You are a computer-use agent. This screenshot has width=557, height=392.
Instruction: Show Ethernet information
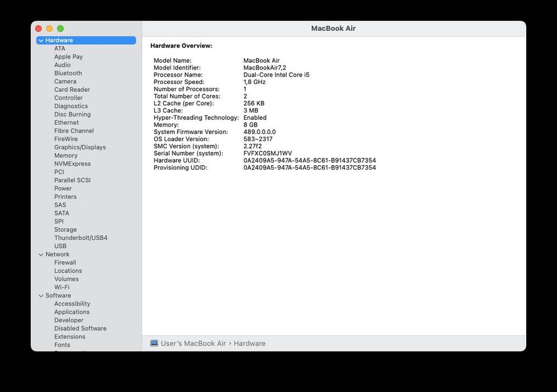(x=67, y=122)
